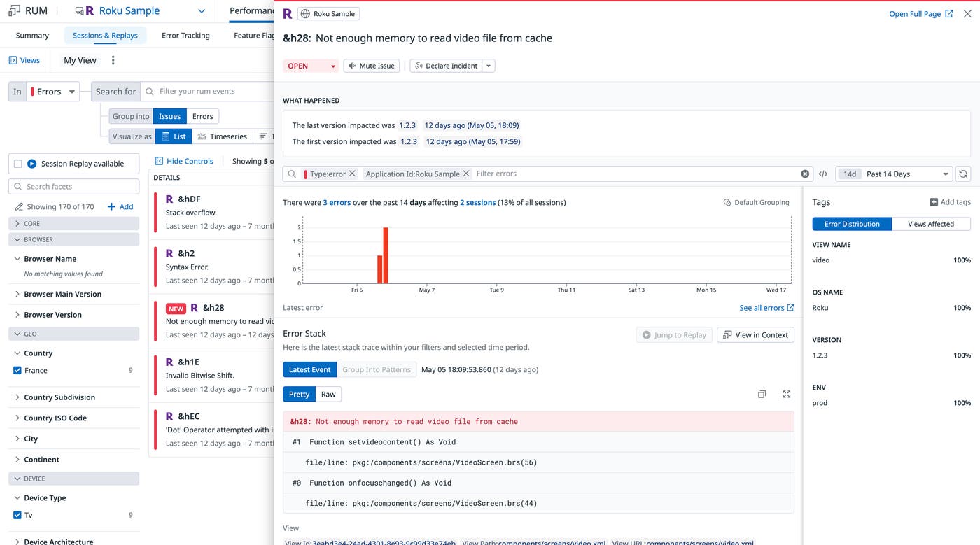This screenshot has width=980, height=545.
Task: Click the refresh icon next to time range
Action: point(963,174)
